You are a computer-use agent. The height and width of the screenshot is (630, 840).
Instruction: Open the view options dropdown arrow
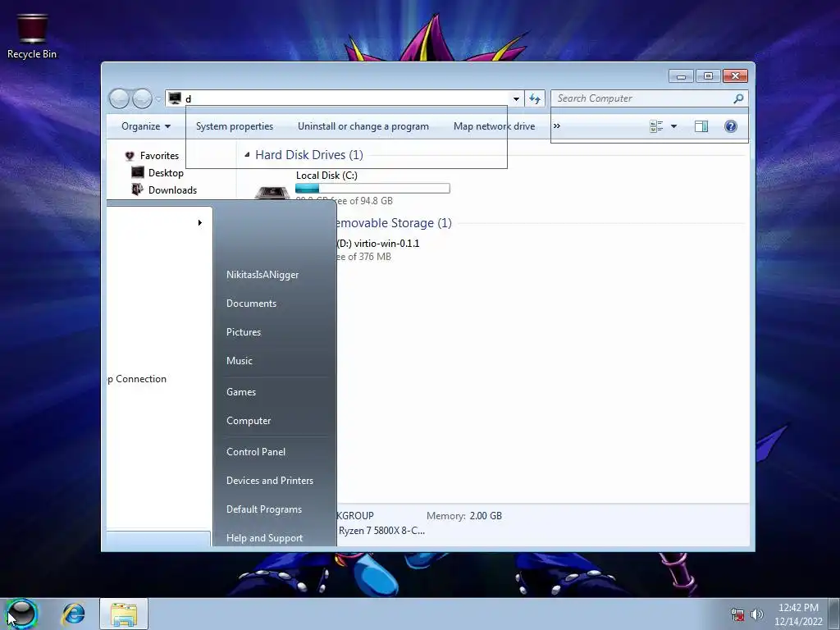click(674, 126)
